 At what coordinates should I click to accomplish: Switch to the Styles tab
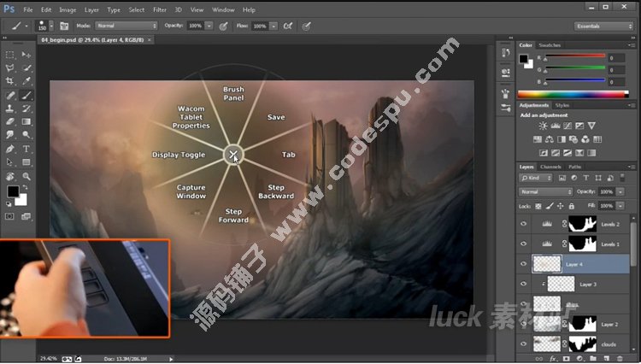(562, 105)
